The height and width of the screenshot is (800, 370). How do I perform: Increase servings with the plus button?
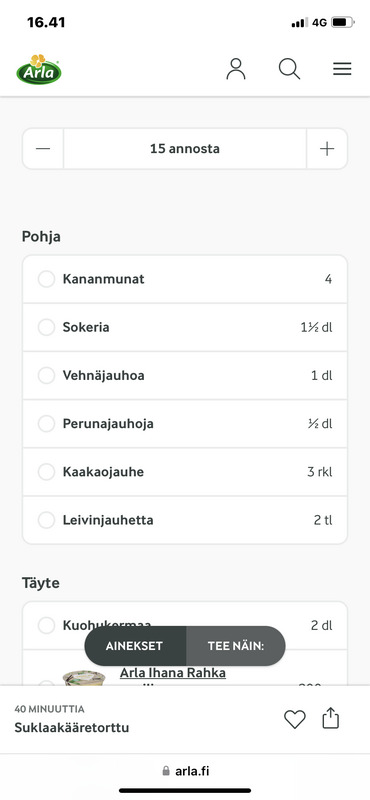tap(327, 148)
